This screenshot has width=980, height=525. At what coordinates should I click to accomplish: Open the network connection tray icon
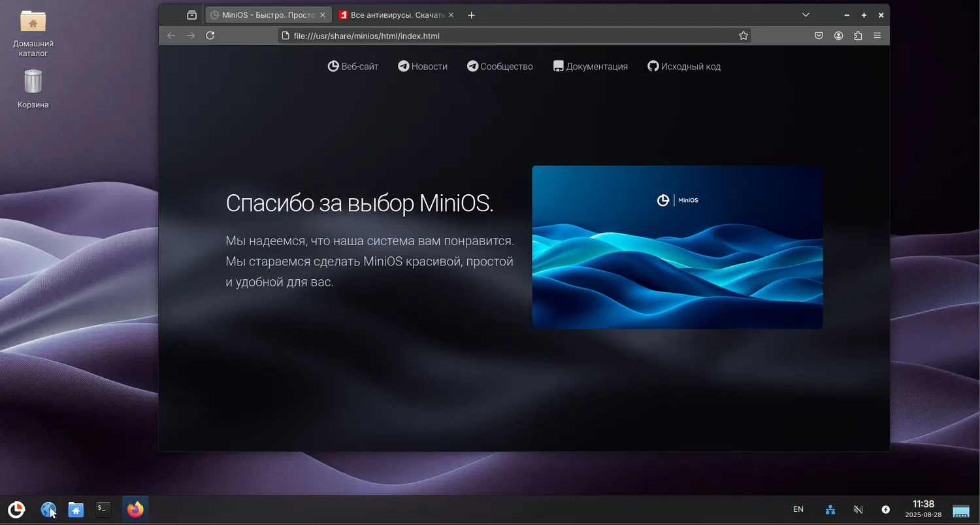[830, 510]
